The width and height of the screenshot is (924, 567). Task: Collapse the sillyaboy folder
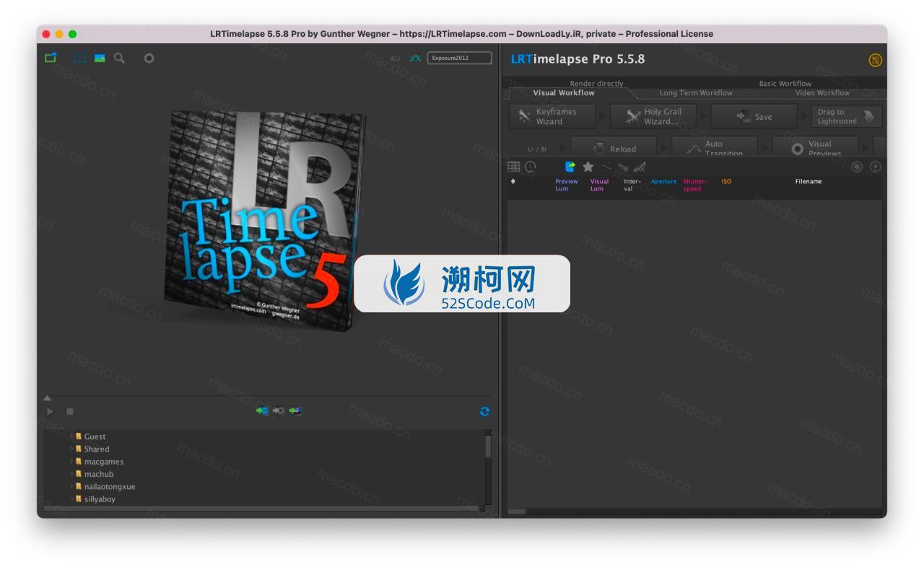pyautogui.click(x=71, y=499)
